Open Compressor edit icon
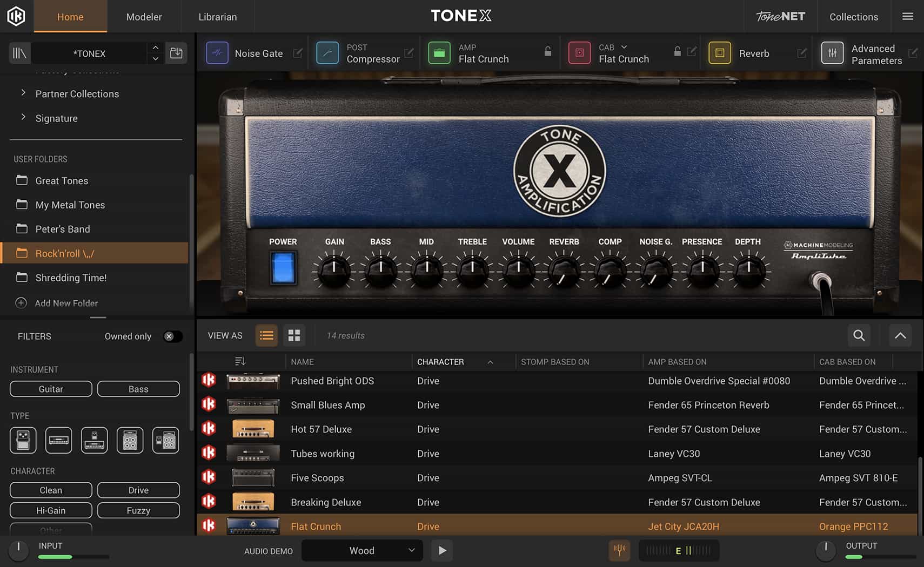This screenshot has height=567, width=924. [x=409, y=53]
